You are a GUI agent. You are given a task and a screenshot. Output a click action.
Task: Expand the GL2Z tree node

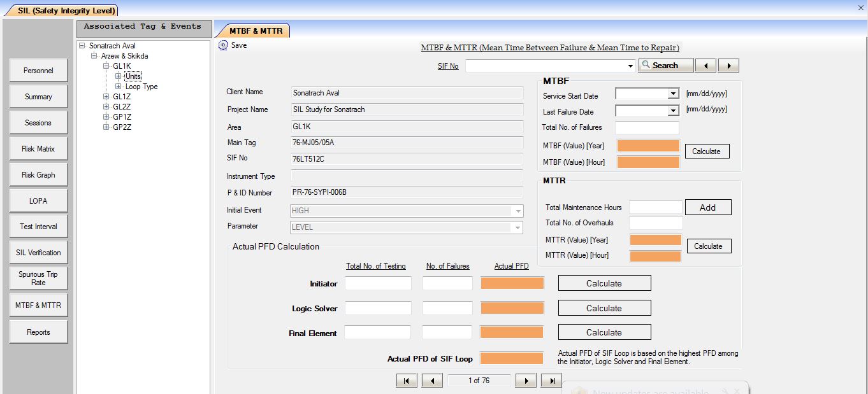point(106,107)
